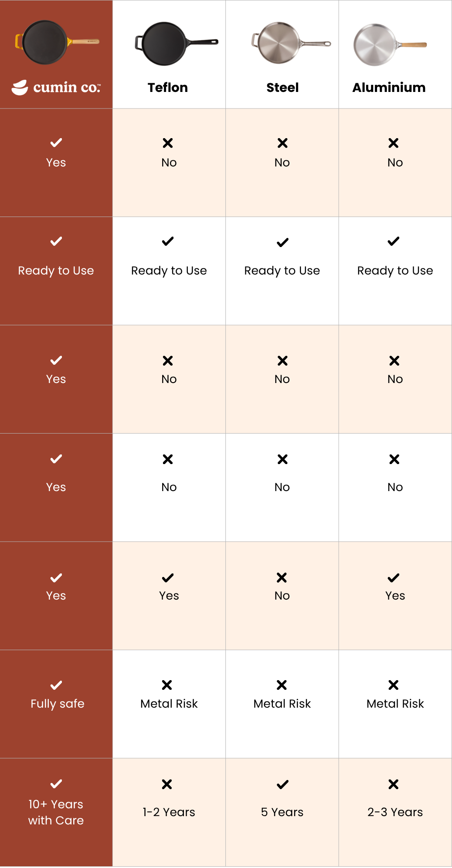The width and height of the screenshot is (452, 868).
Task: Click the checkmark above Steel 'Ready to Use'
Action: tap(282, 242)
